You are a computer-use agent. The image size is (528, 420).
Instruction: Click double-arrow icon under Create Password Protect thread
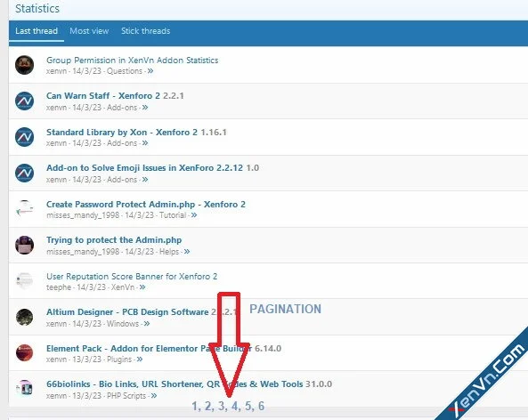pos(194,215)
